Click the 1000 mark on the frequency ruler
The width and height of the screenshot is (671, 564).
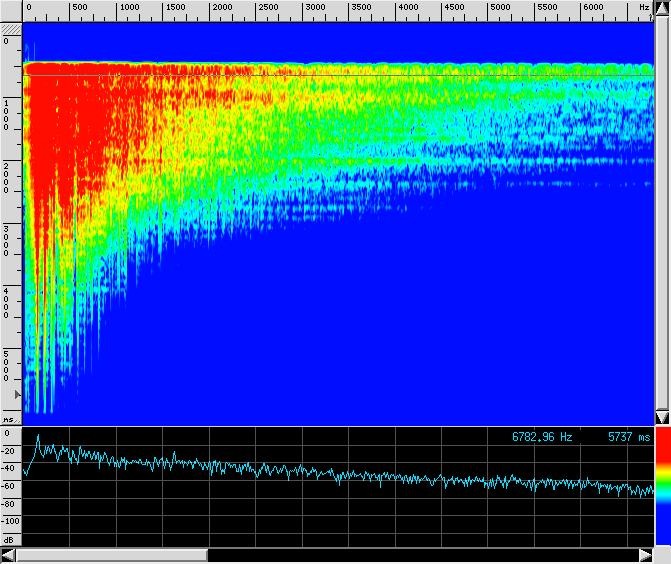[128, 8]
